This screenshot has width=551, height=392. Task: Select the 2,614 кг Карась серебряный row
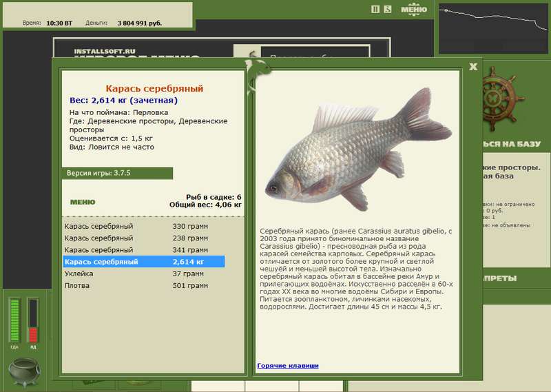[144, 262]
